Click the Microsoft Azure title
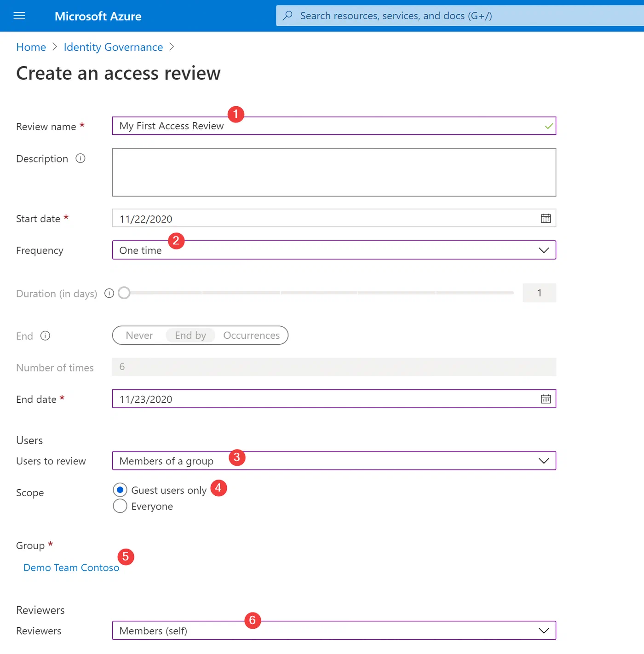The width and height of the screenshot is (644, 654). 98,16
